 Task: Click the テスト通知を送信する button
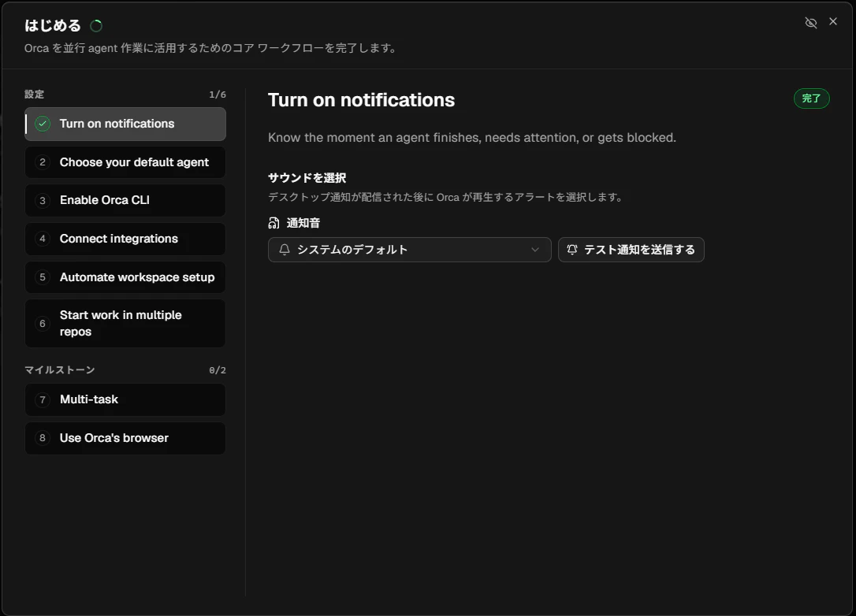631,250
